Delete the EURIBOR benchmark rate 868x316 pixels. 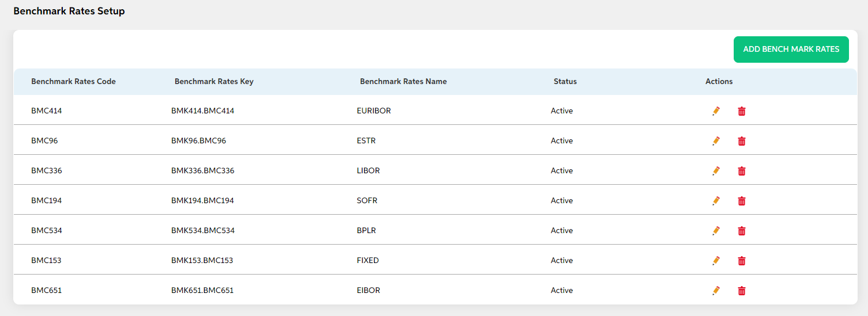[742, 111]
